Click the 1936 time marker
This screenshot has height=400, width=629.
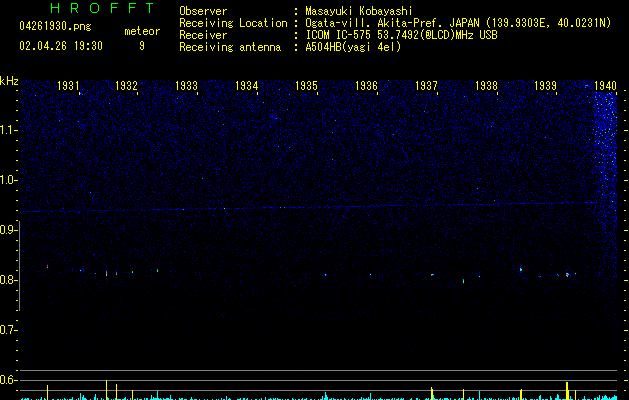[366, 86]
